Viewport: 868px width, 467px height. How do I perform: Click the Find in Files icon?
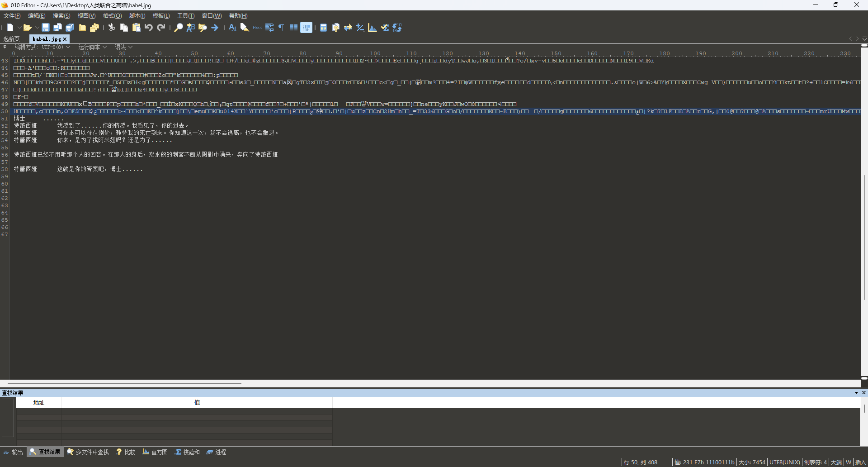203,28
